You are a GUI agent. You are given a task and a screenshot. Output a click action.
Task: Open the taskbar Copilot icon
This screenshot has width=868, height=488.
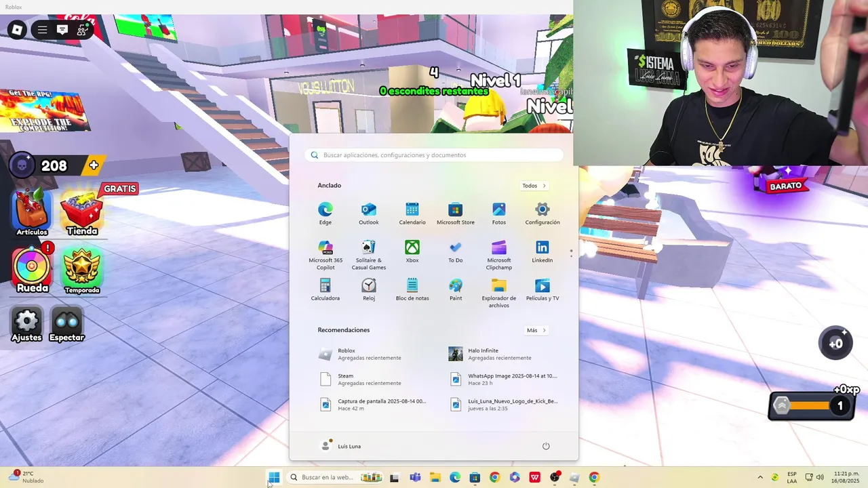[515, 477]
